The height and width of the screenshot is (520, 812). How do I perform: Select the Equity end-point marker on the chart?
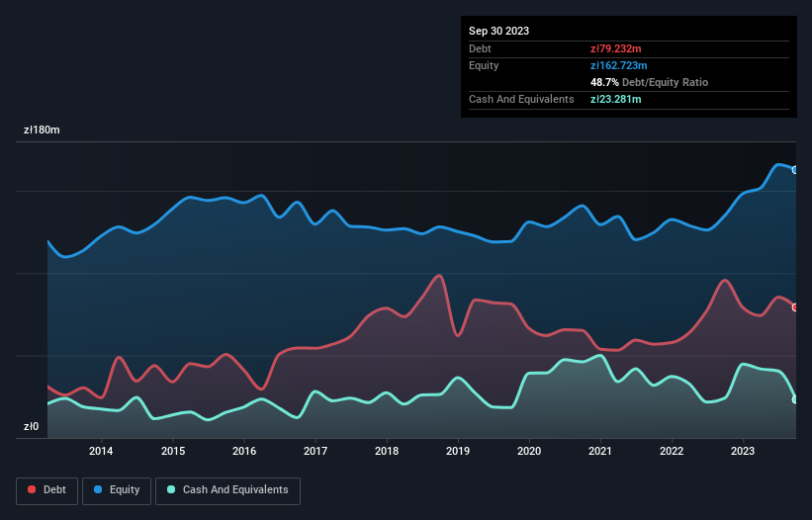coord(795,170)
